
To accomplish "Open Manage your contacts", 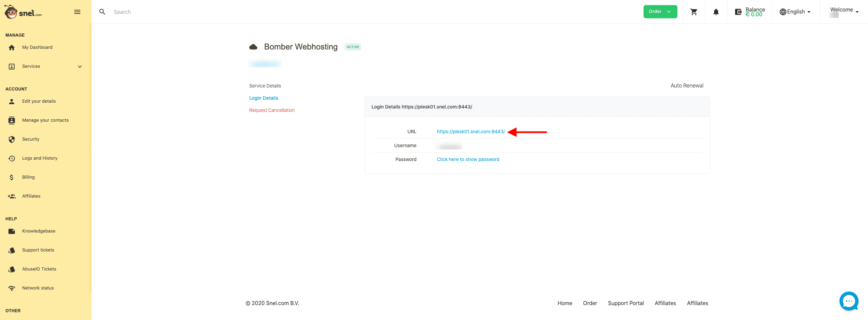I will coord(45,120).
